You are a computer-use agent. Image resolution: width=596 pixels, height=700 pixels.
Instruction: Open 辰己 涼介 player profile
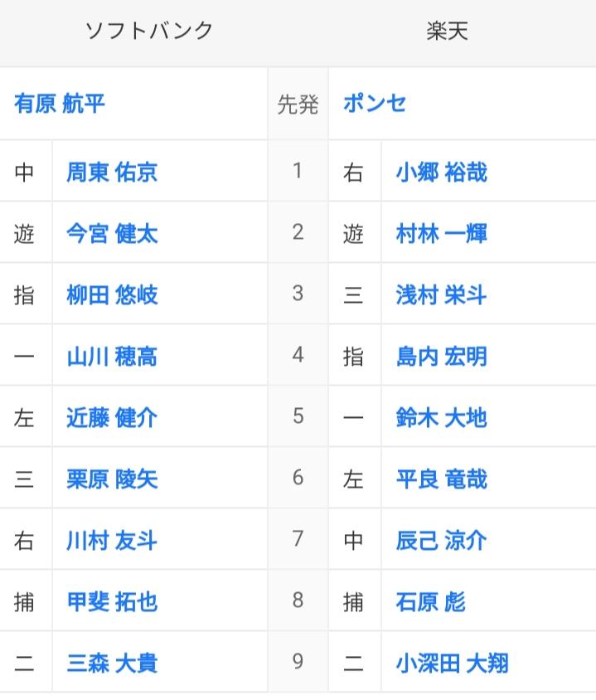(441, 541)
